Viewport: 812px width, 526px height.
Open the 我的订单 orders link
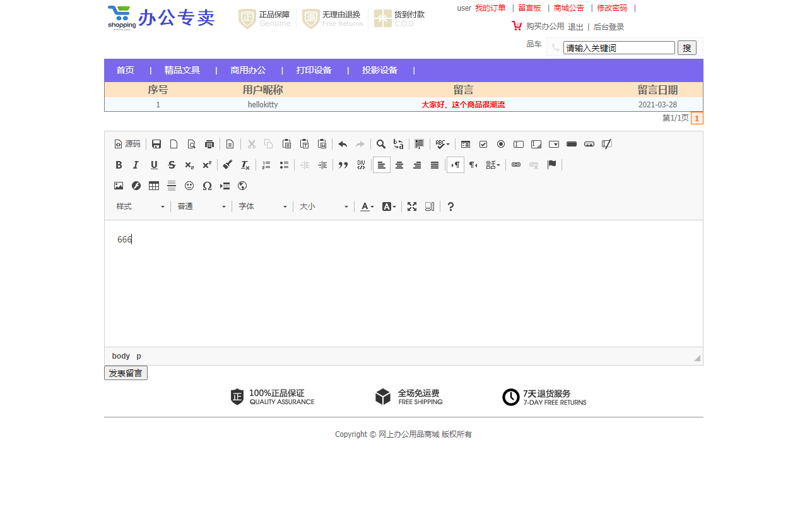point(490,8)
